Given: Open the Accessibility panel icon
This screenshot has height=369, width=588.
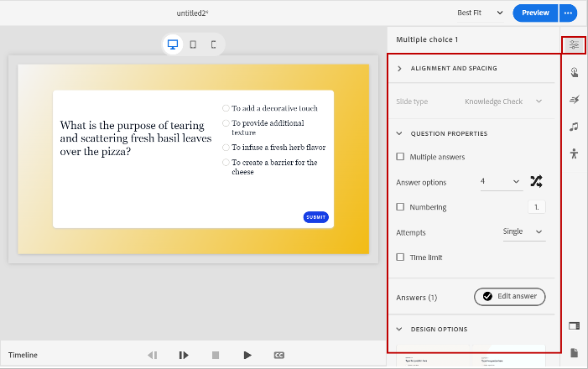Looking at the screenshot, I should point(574,153).
